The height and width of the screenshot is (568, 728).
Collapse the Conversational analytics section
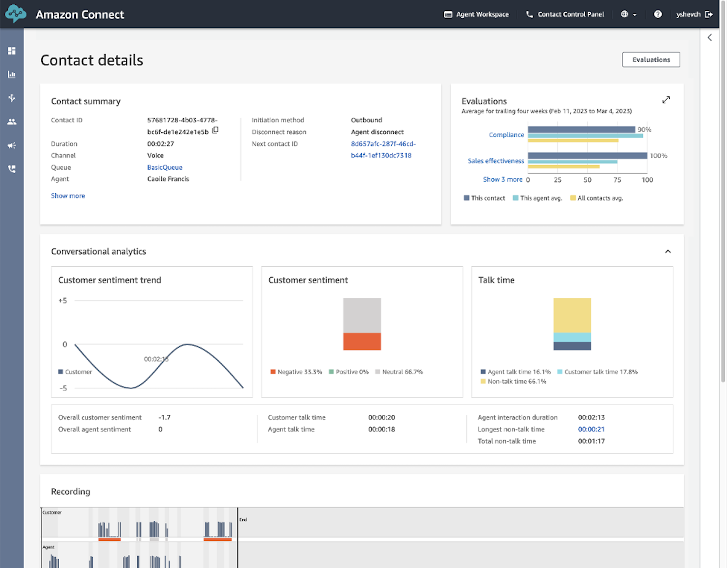click(668, 251)
